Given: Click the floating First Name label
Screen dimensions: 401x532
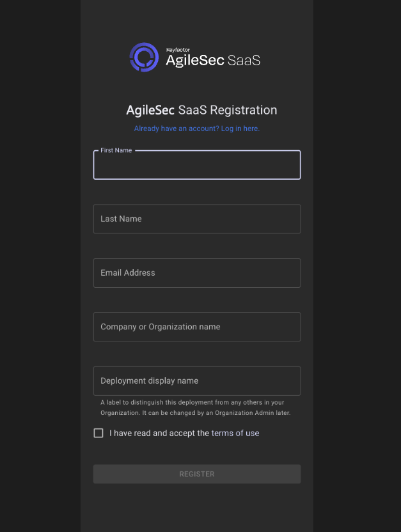Looking at the screenshot, I should (x=116, y=150).
